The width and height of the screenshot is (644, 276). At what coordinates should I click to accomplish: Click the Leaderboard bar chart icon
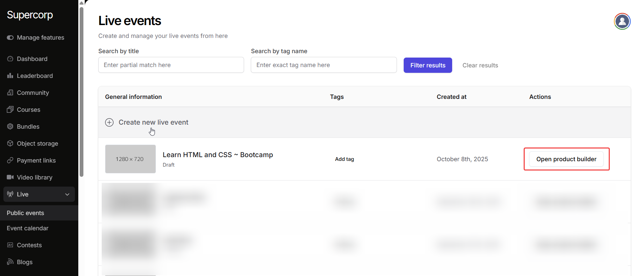pyautogui.click(x=10, y=76)
